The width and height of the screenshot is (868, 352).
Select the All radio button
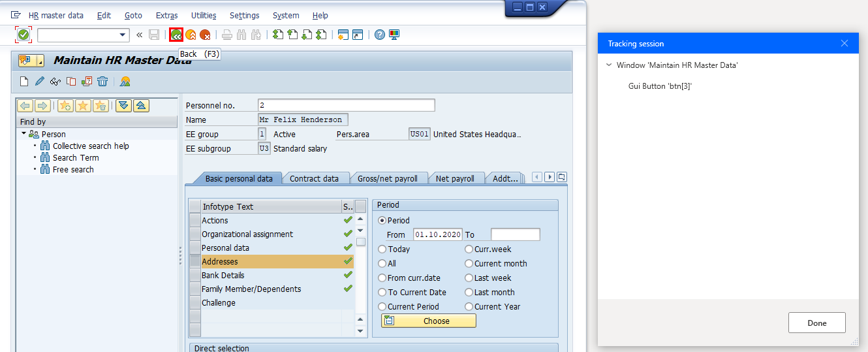coord(382,263)
